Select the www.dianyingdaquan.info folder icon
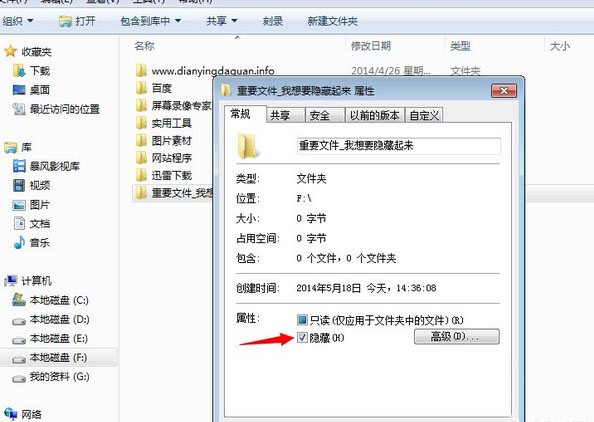This screenshot has height=422, width=594. (141, 70)
